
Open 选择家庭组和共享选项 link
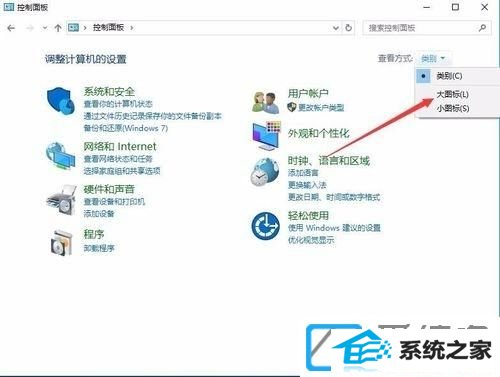click(122, 171)
